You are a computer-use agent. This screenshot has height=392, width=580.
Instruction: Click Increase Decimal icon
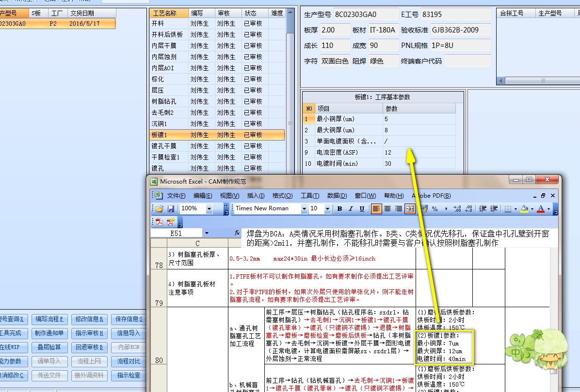tap(457, 209)
